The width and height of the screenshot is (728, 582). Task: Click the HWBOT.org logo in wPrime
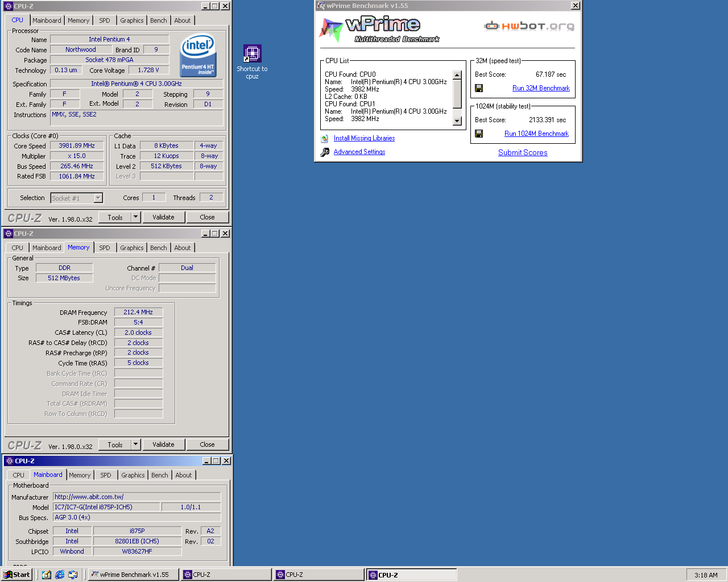point(529,26)
